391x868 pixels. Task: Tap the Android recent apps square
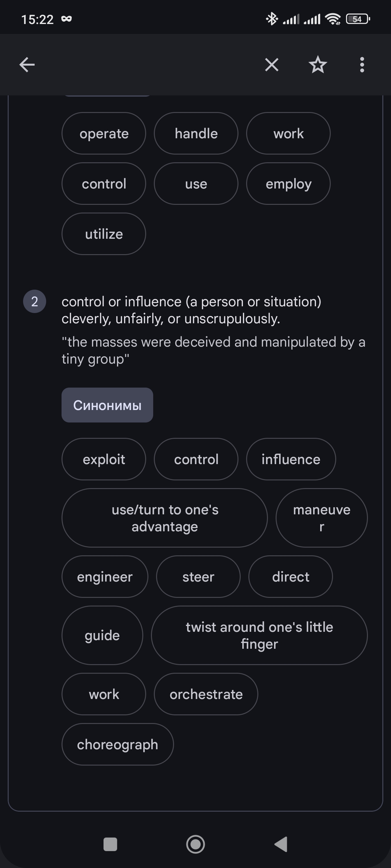110,844
